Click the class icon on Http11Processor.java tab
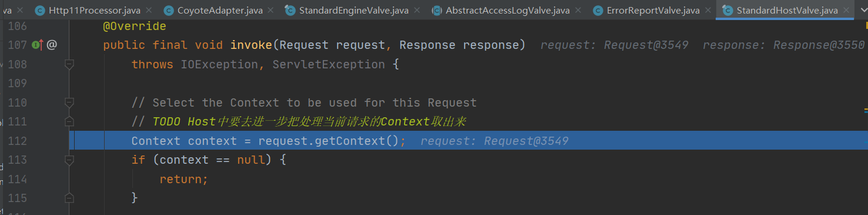The image size is (868, 215). [40, 10]
